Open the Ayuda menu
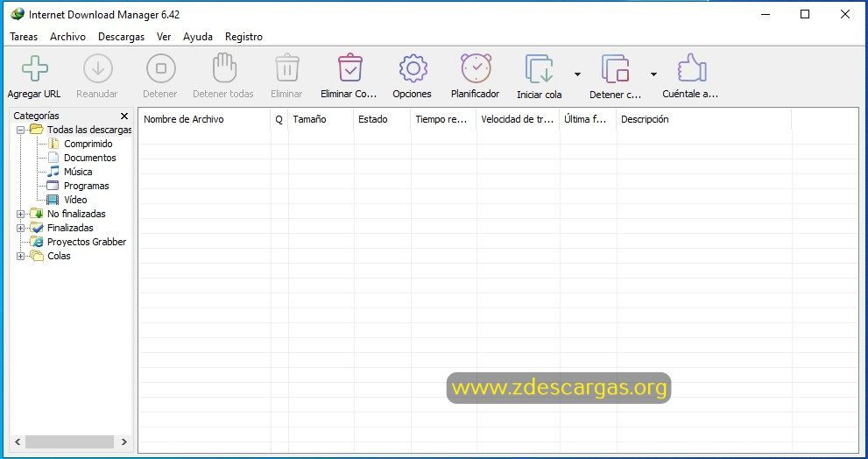The image size is (868, 459). point(198,37)
